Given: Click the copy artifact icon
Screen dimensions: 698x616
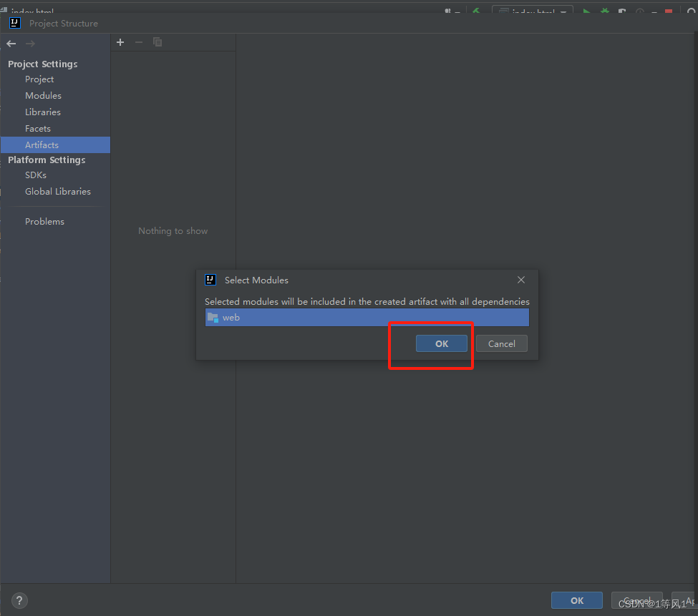Looking at the screenshot, I should (157, 42).
